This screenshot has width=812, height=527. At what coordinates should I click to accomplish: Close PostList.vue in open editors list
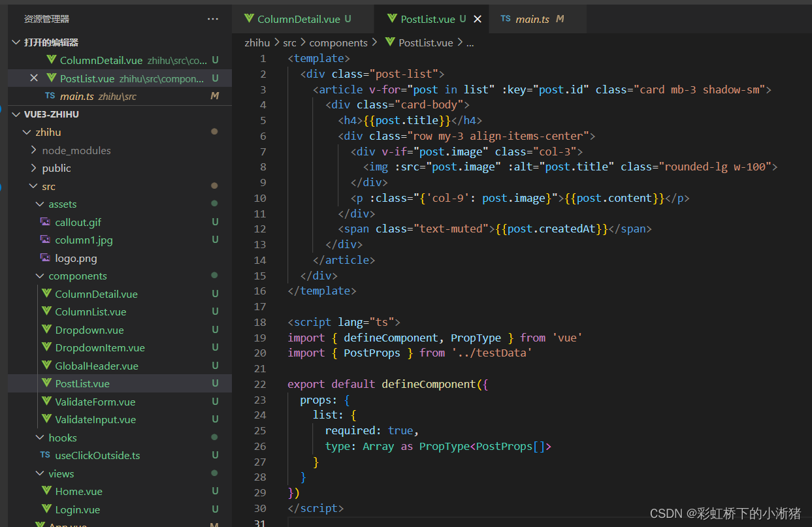pos(34,78)
